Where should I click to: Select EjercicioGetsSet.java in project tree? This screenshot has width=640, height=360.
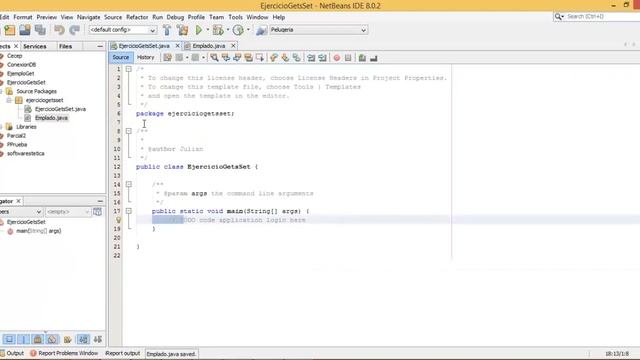click(x=60, y=109)
